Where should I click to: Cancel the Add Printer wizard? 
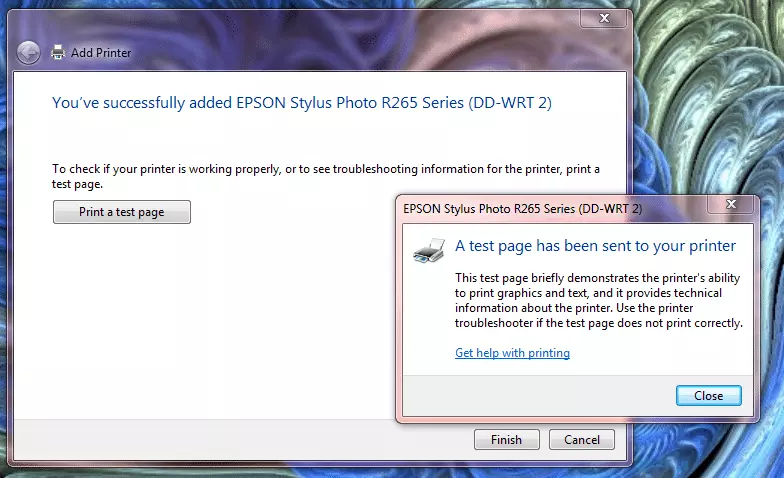point(581,440)
